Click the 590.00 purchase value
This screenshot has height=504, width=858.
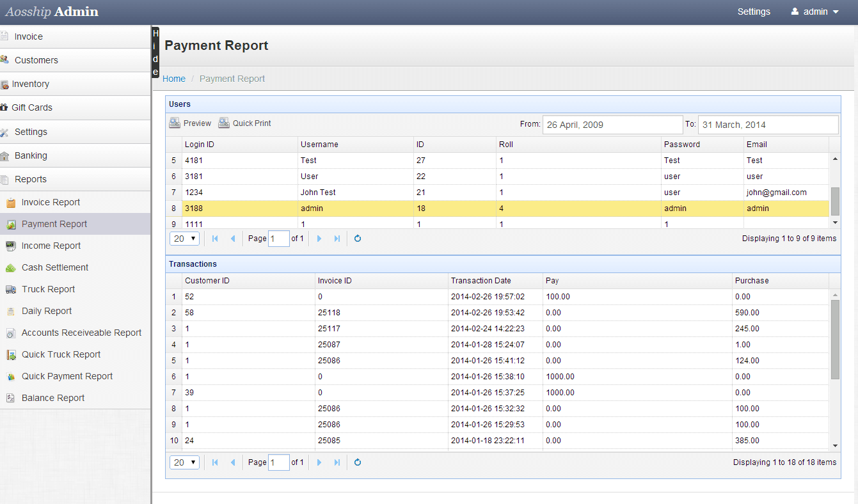[x=747, y=313]
